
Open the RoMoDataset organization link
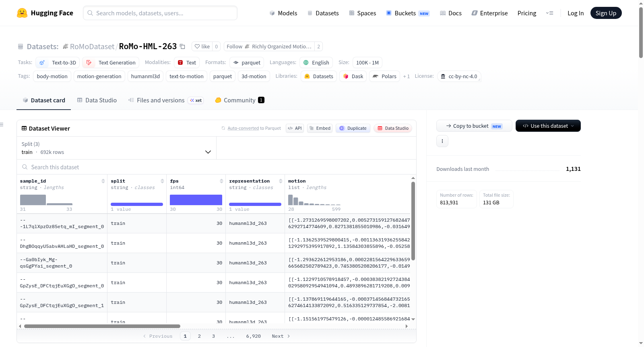[92, 46]
